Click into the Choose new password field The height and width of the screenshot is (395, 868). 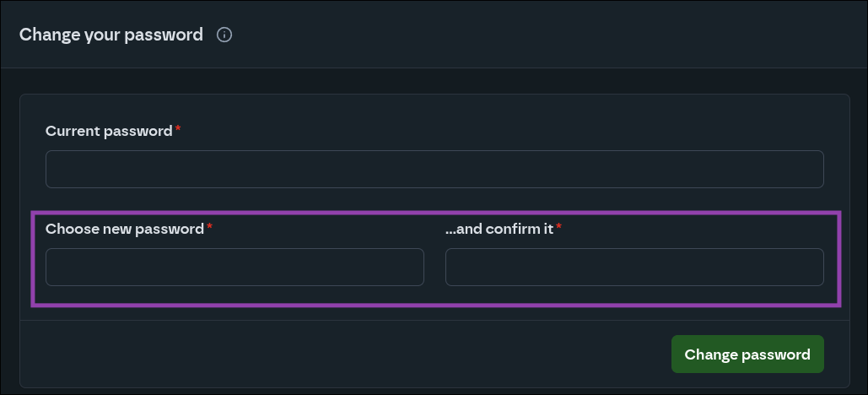point(235,267)
